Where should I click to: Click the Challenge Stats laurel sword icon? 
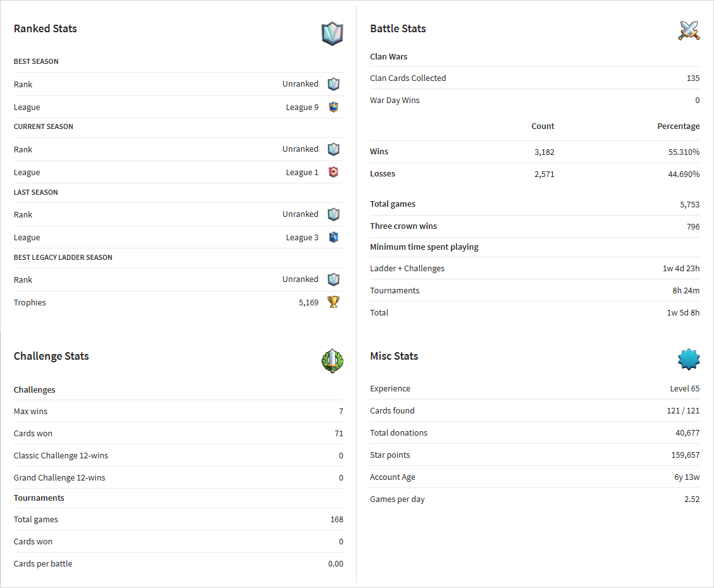[x=332, y=361]
